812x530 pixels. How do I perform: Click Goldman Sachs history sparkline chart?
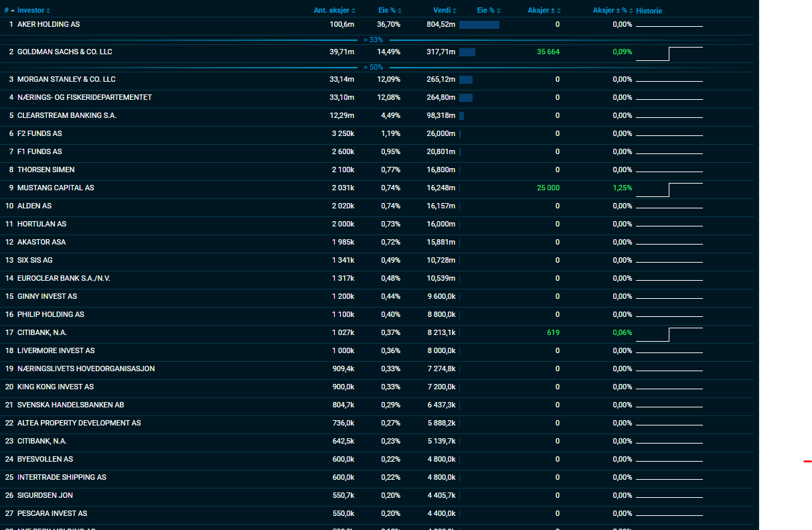(x=669, y=54)
